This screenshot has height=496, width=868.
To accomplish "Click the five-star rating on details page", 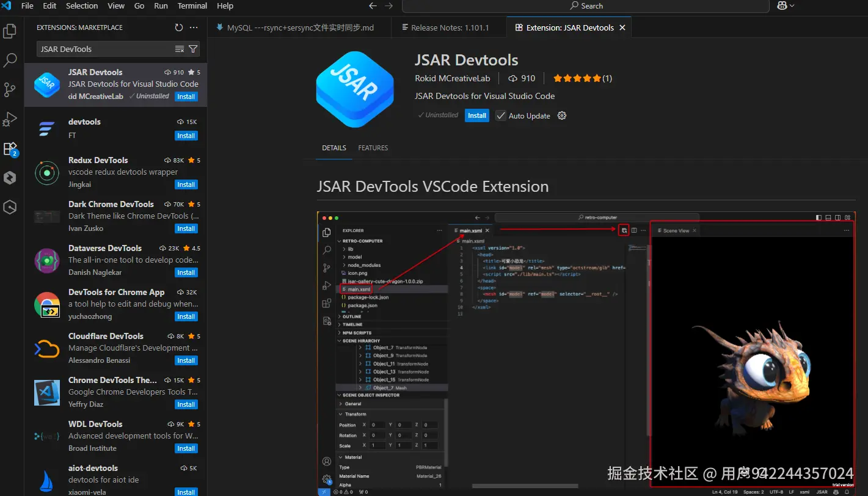I will 577,78.
